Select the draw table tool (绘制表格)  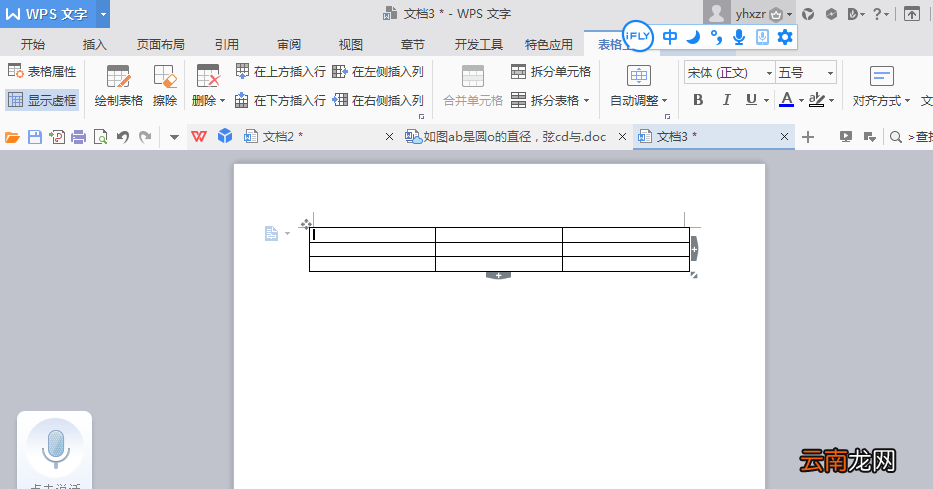[118, 86]
